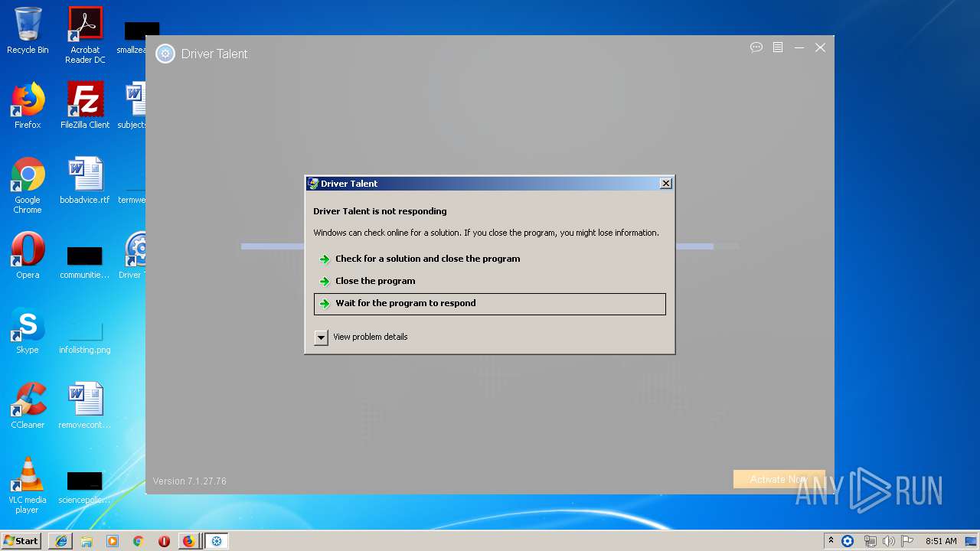Open Acrobat Reader DC shortcut
The height and width of the screenshot is (551, 980).
point(85,35)
